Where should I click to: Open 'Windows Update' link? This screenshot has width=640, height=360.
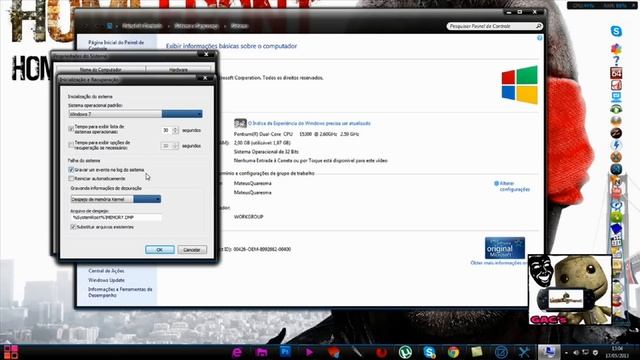click(106, 280)
